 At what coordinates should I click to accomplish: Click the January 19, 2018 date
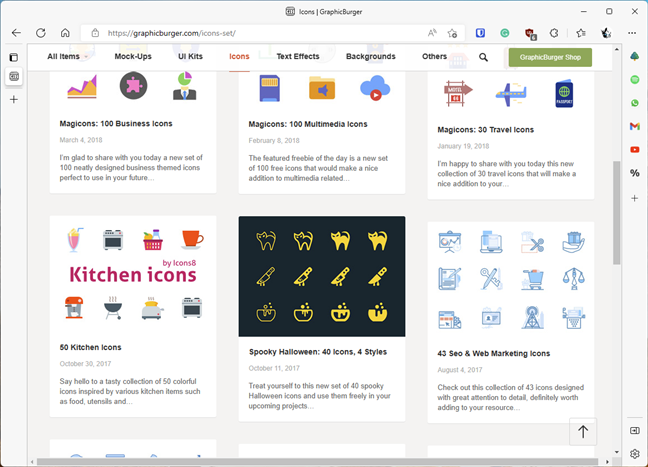click(463, 146)
